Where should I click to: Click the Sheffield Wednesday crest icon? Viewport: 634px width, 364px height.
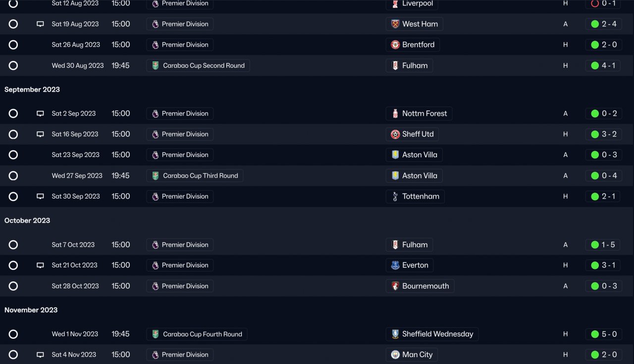click(x=395, y=334)
